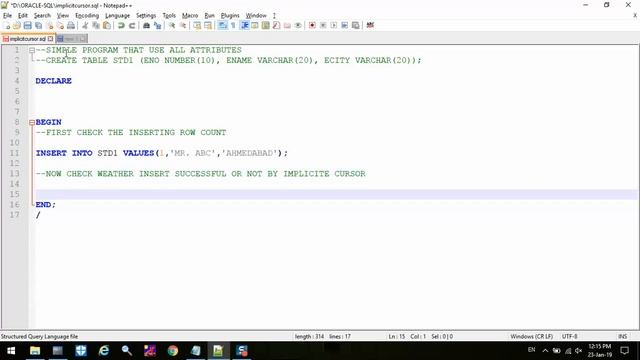Collapse the comment fold on line 1

(32, 50)
